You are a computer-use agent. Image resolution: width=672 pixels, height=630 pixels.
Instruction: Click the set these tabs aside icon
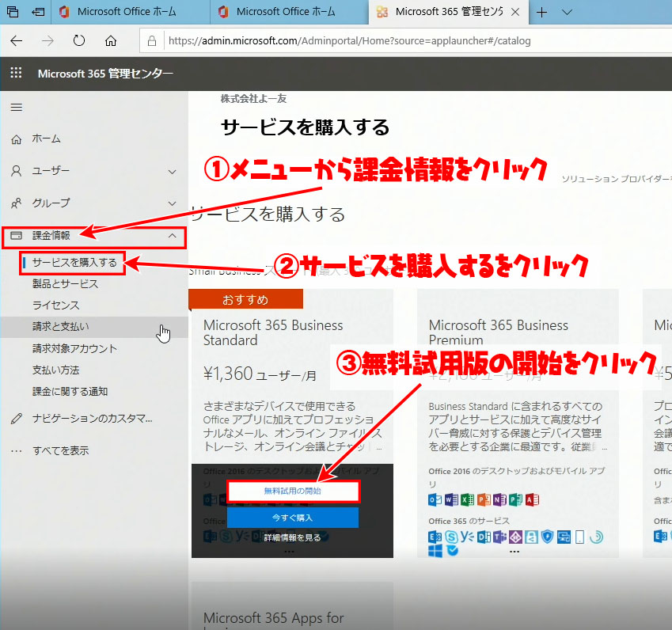(x=38, y=12)
